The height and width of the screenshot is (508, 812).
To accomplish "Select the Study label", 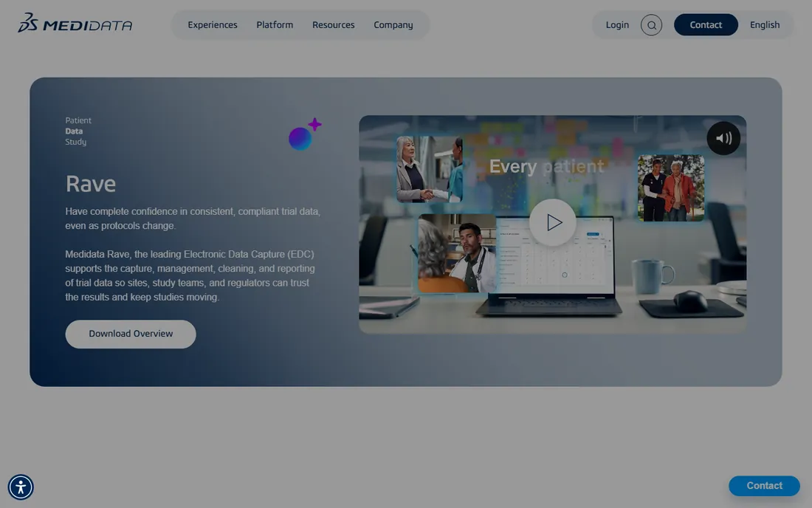I will click(x=75, y=142).
